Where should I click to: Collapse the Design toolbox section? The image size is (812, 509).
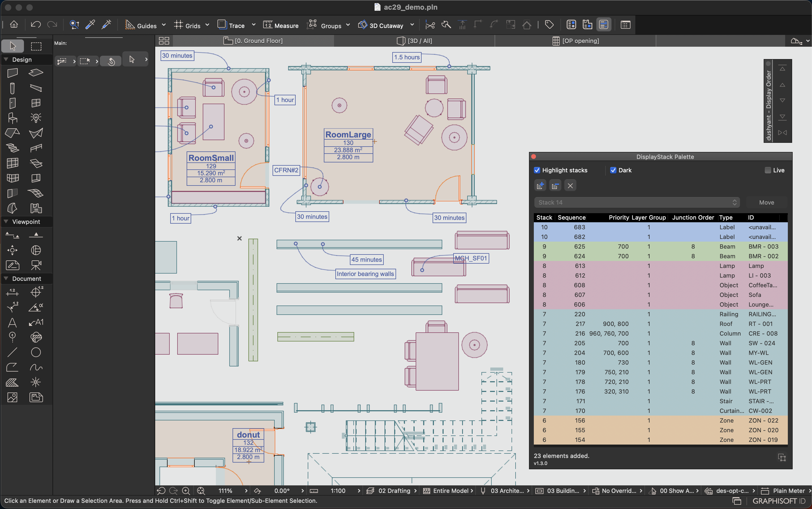(6, 59)
